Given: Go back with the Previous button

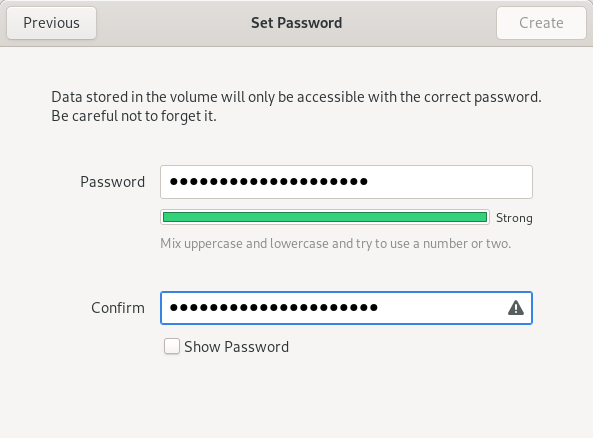Looking at the screenshot, I should (51, 23).
